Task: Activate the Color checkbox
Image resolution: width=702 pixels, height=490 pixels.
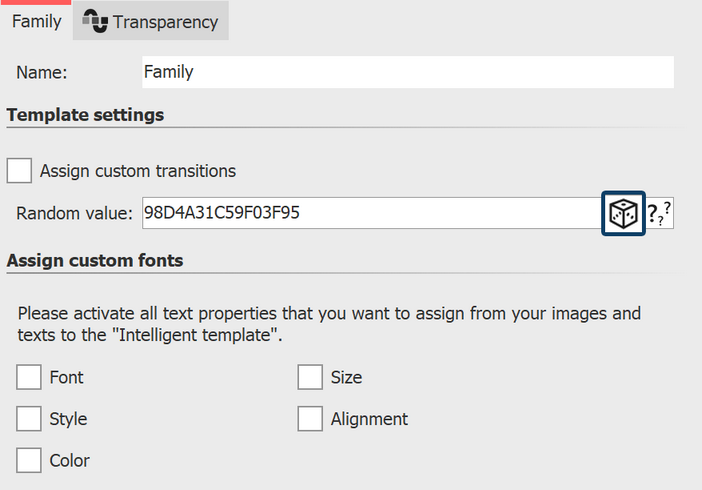Action: pos(30,461)
